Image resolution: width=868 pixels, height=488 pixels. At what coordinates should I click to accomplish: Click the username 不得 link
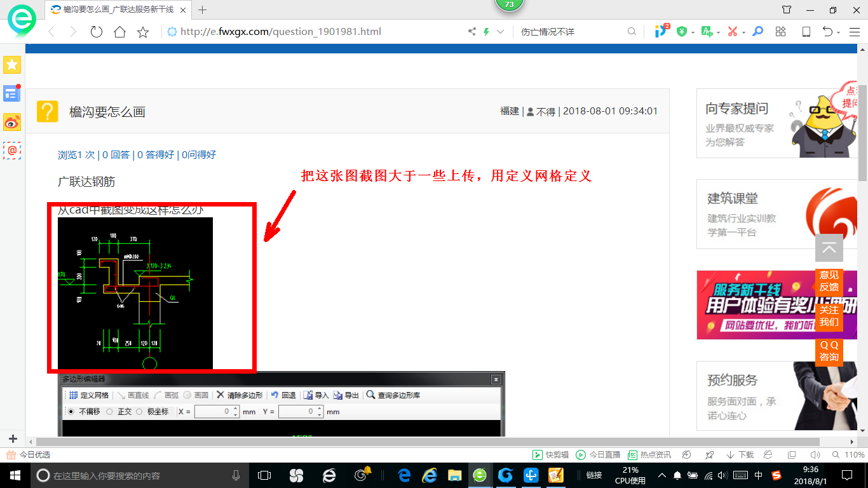click(546, 111)
